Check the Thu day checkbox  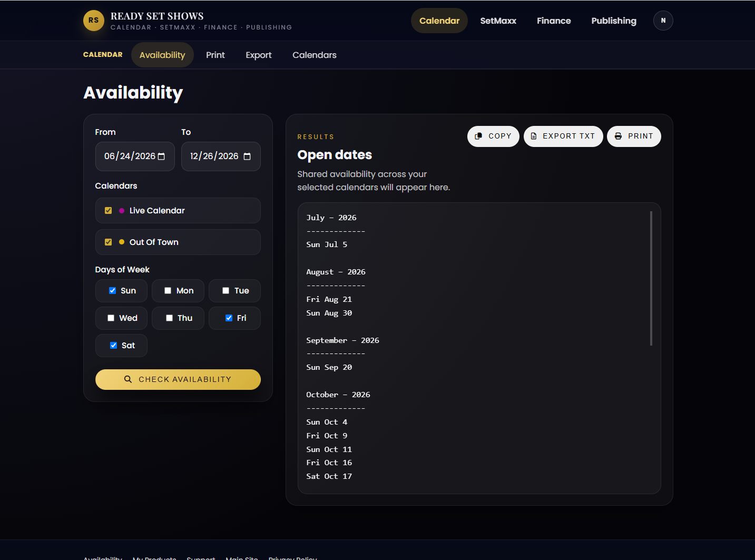pyautogui.click(x=169, y=318)
